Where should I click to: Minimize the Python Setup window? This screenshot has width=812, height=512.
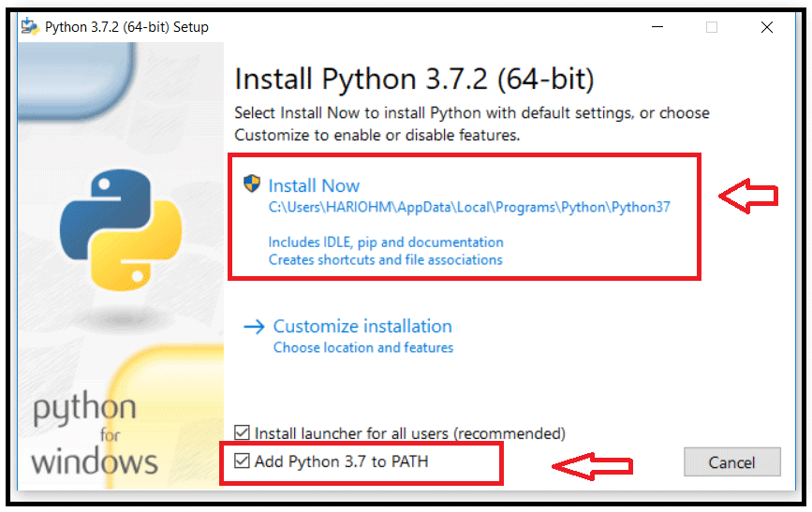[656, 27]
